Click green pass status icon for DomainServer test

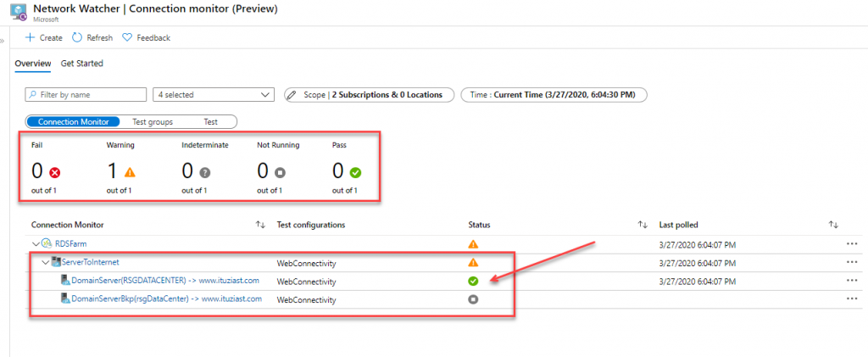coord(473,282)
